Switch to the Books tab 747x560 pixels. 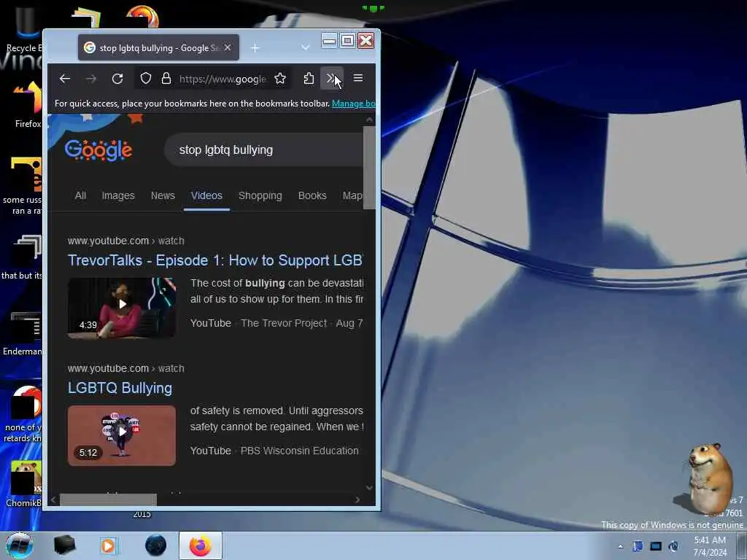click(312, 195)
